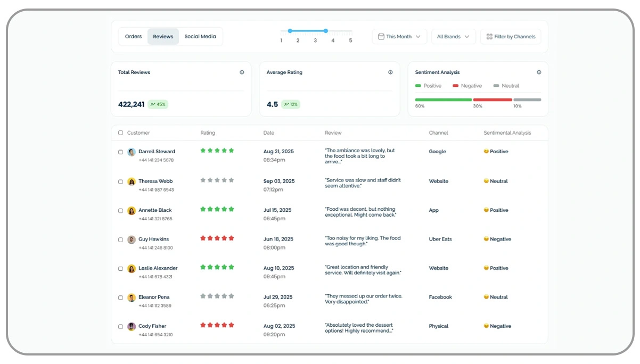Check the checkbox next to Guy Hawkins
This screenshot has height=364, width=640.
pyautogui.click(x=120, y=239)
